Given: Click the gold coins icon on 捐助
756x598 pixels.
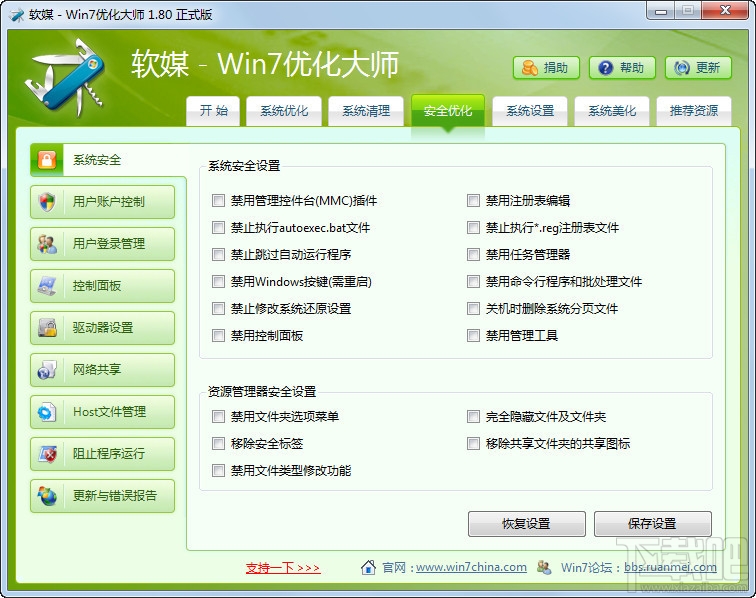Looking at the screenshot, I should 529,68.
